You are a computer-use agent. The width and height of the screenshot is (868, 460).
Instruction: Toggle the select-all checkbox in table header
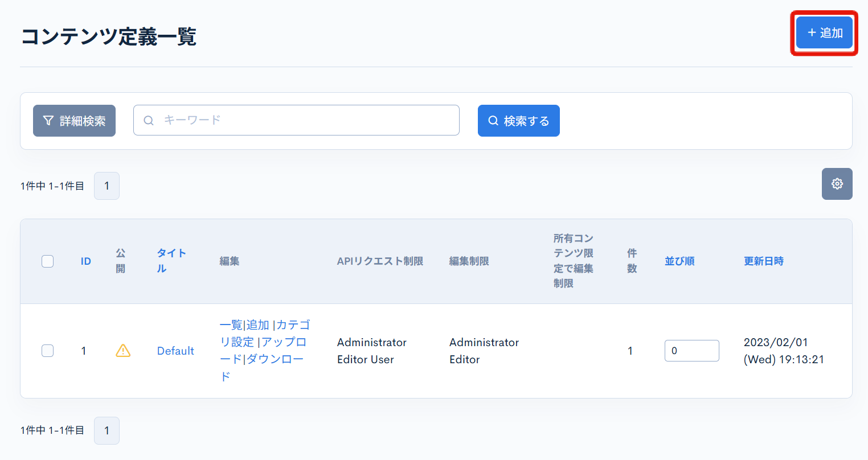click(48, 261)
